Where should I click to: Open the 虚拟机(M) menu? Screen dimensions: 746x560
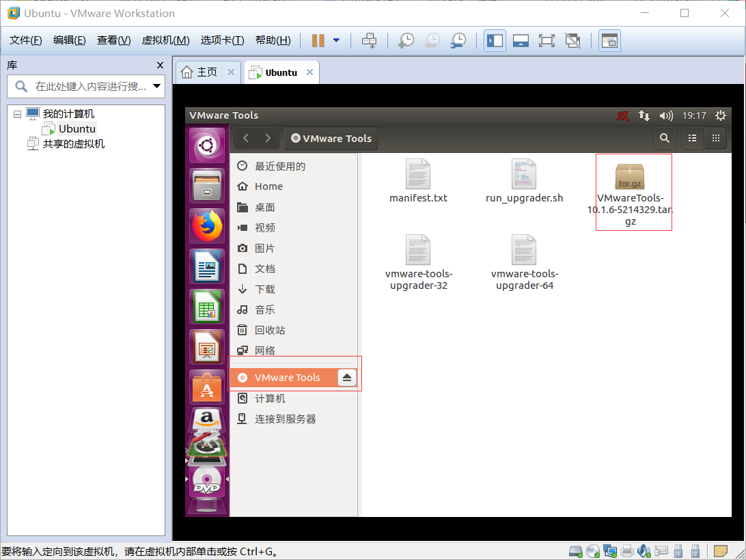pyautogui.click(x=165, y=40)
